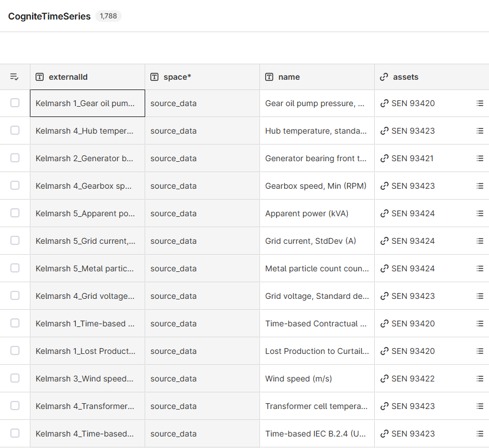
Task: Sort by externalId column header
Action: [87, 77]
